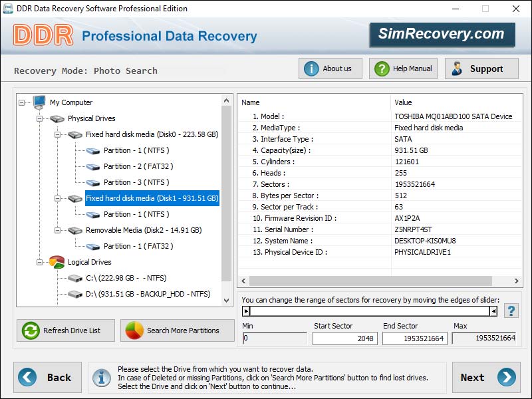This screenshot has width=532, height=399.
Task: Click right handle of sector range slider
Action: click(493, 311)
